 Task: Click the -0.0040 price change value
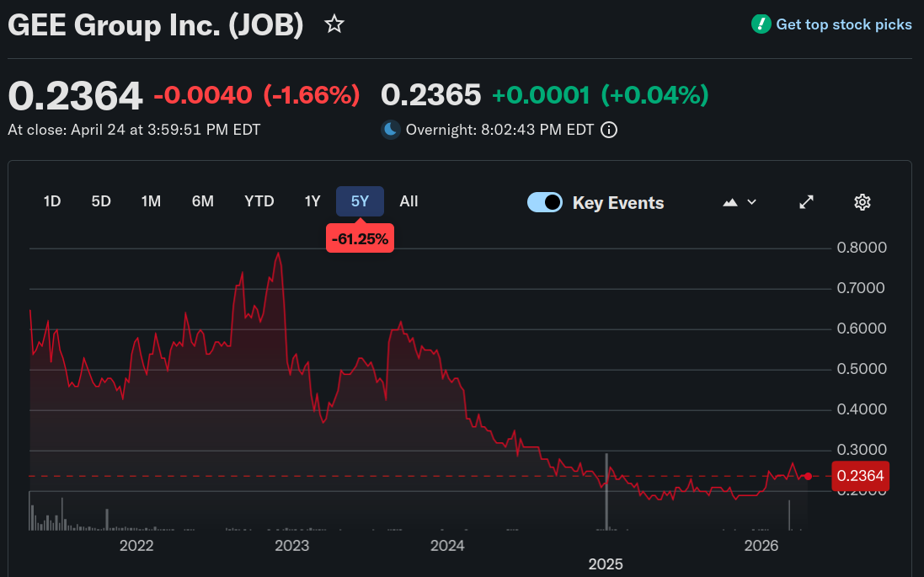pyautogui.click(x=203, y=95)
